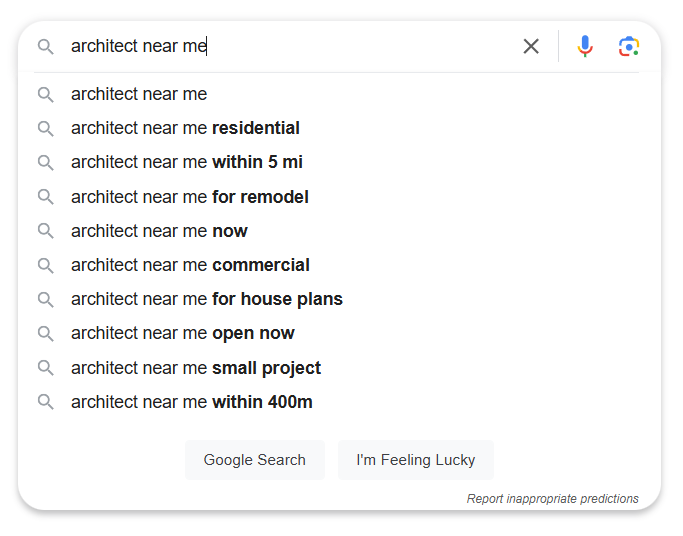The height and width of the screenshot is (536, 683).
Task: Clear the search box with X
Action: pyautogui.click(x=531, y=46)
